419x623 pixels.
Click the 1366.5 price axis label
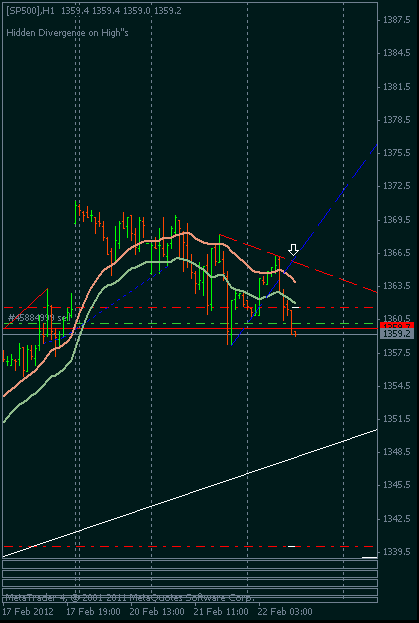397,253
